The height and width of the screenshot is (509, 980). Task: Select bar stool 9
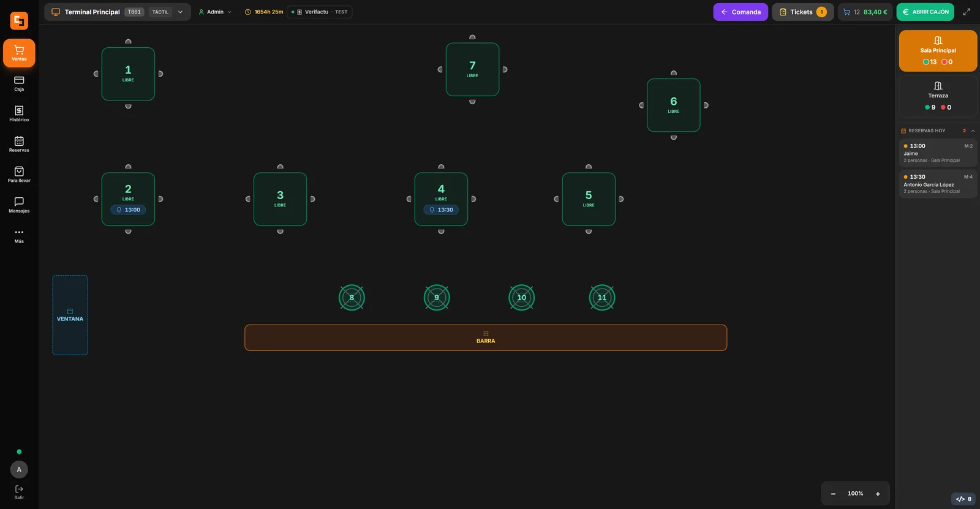[x=437, y=298]
